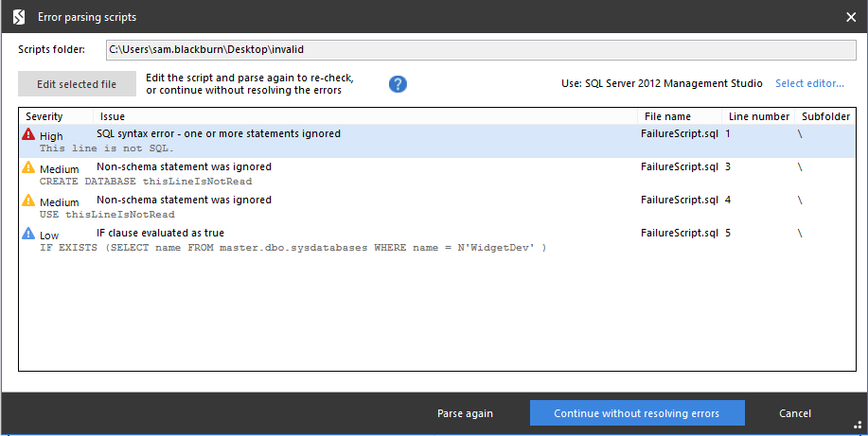Image resolution: width=868 pixels, height=436 pixels.
Task: Click the Parse again button
Action: (464, 413)
